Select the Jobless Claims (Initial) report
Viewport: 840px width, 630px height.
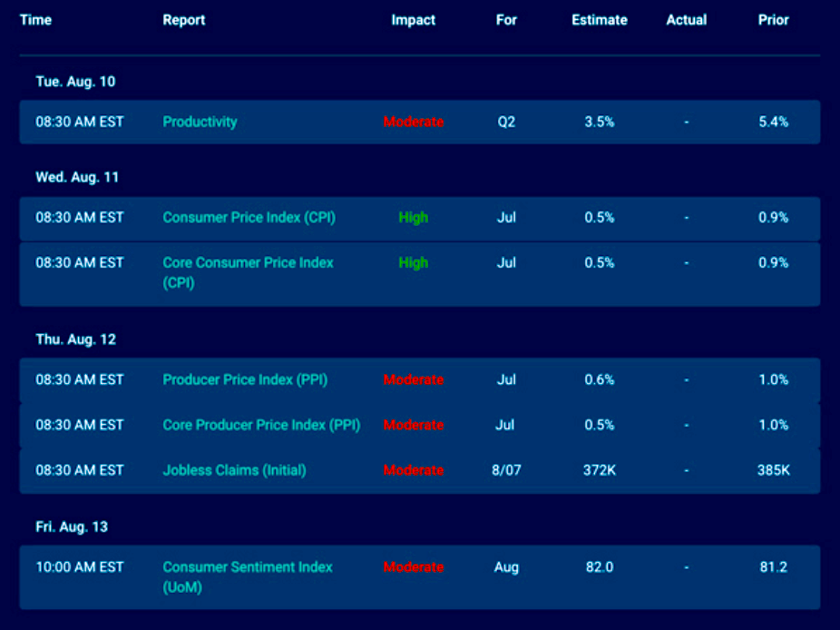click(x=234, y=470)
